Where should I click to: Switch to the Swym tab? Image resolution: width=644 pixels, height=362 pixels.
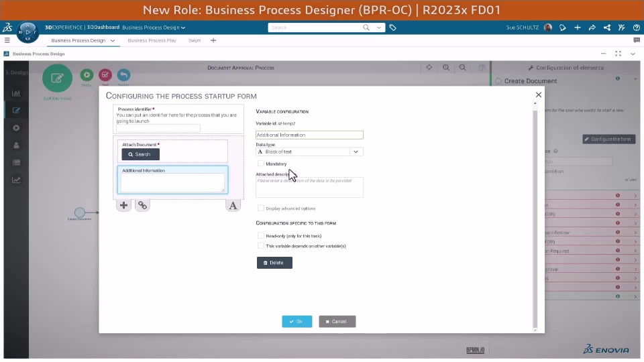click(x=195, y=40)
